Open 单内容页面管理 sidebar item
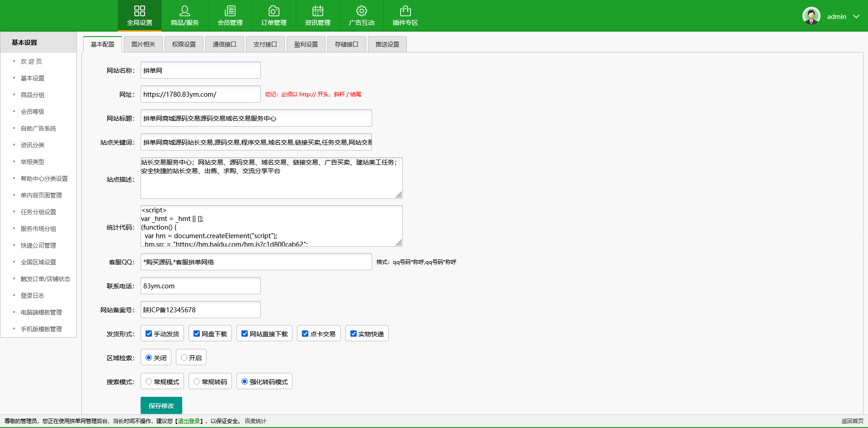 (41, 195)
